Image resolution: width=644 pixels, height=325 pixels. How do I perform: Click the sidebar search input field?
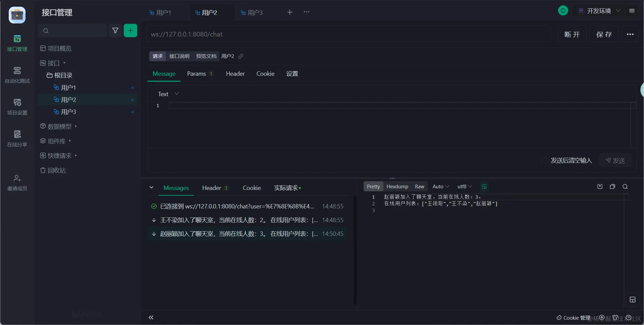click(x=73, y=30)
